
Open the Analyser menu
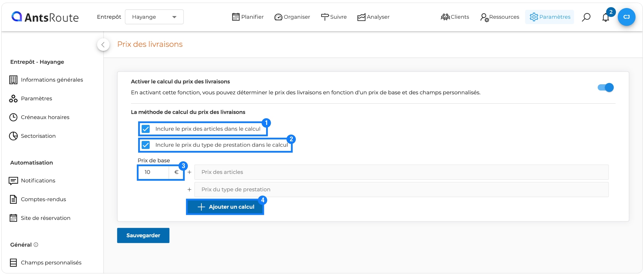pyautogui.click(x=373, y=17)
